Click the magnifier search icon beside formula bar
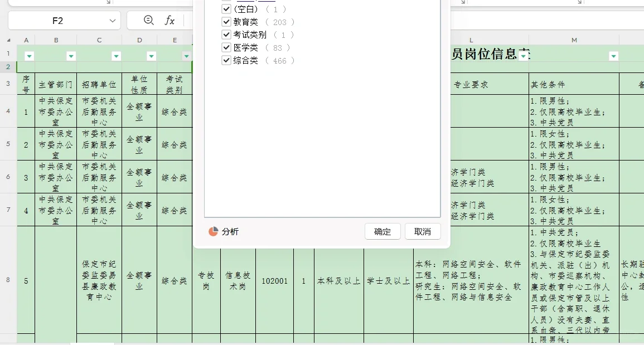This screenshot has height=345, width=644. [x=148, y=20]
